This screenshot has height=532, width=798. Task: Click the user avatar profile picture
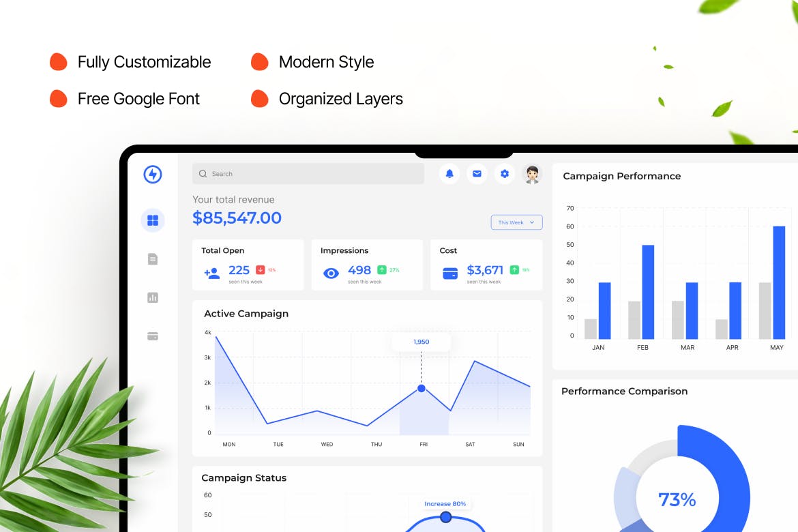(532, 174)
